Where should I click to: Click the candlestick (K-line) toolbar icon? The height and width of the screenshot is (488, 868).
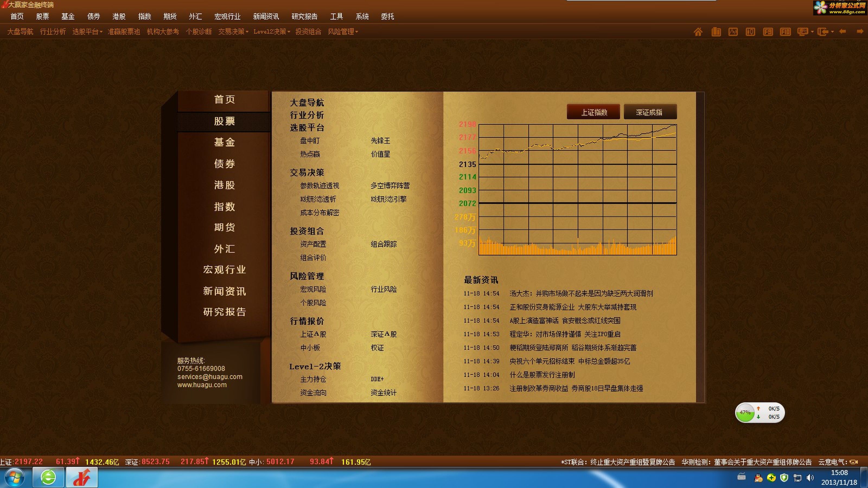[x=750, y=32]
